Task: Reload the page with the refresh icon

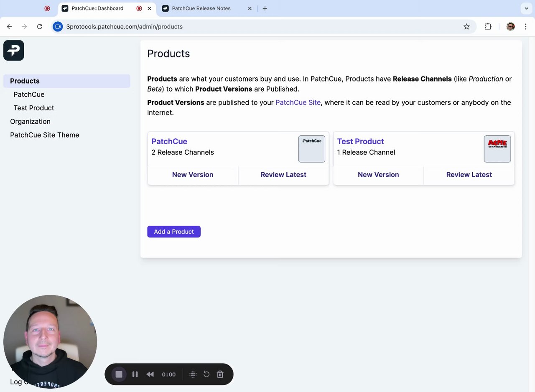Action: [40, 26]
